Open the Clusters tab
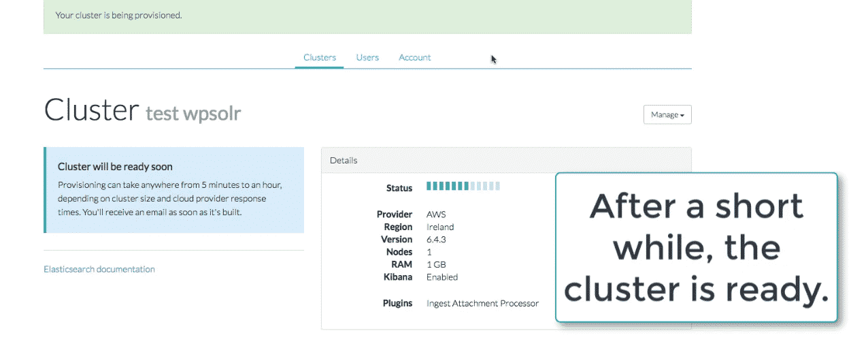 pyautogui.click(x=320, y=57)
